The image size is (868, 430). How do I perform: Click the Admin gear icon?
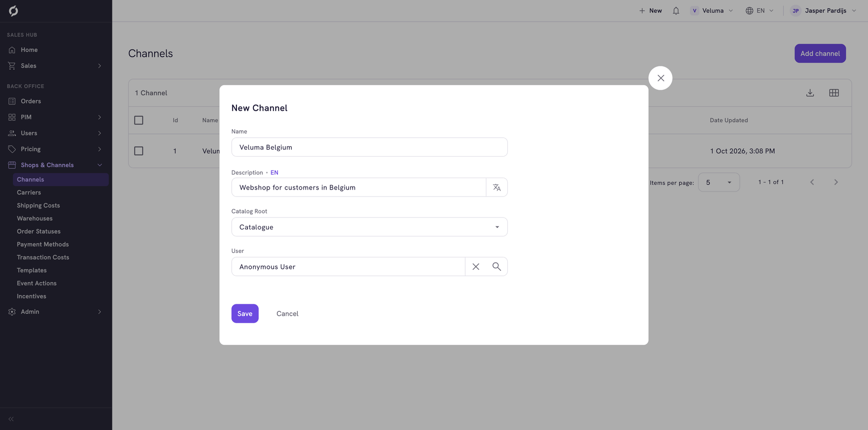point(12,312)
